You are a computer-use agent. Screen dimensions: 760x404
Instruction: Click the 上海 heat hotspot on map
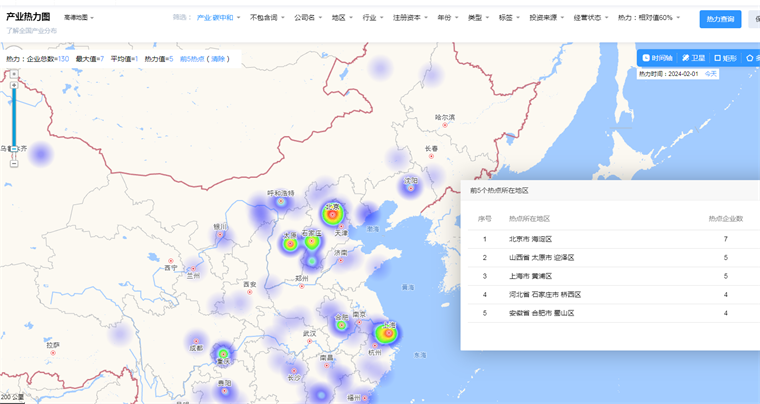(x=387, y=333)
